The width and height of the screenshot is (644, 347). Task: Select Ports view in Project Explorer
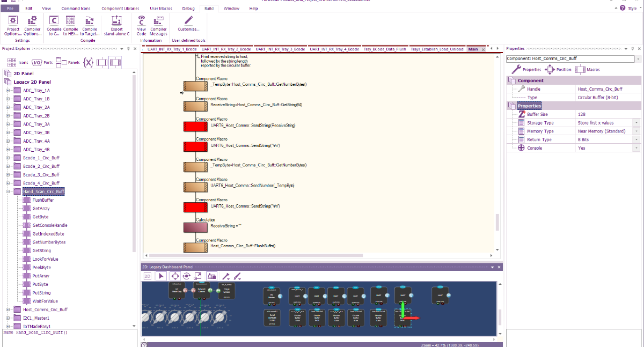(43, 63)
